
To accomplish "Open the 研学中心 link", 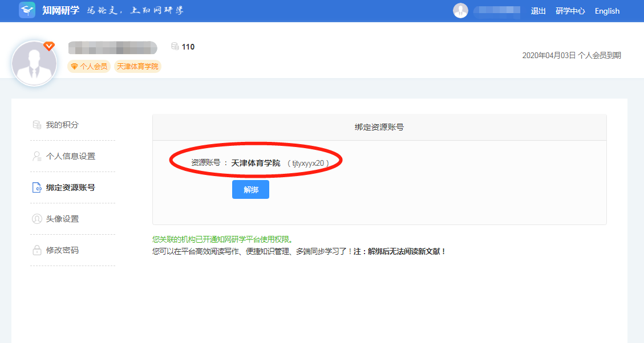I will (x=570, y=11).
